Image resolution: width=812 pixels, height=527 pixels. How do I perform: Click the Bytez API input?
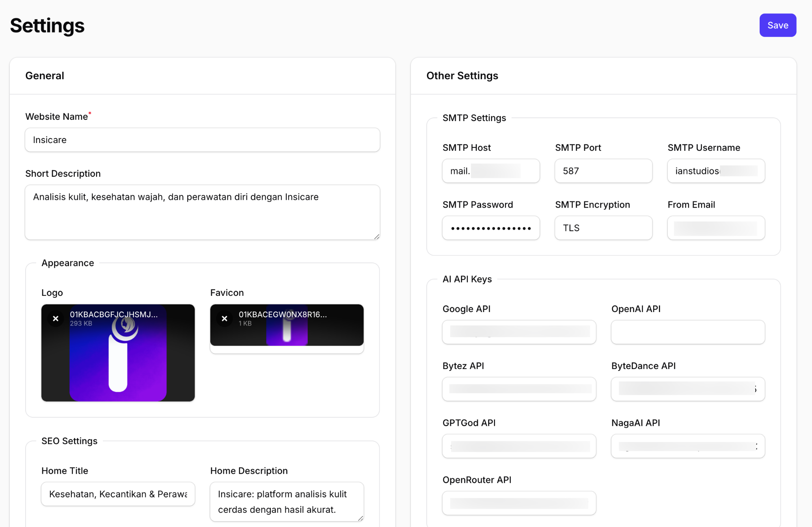pos(519,389)
